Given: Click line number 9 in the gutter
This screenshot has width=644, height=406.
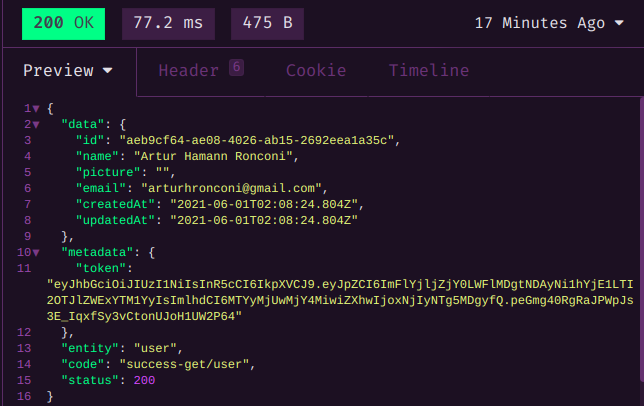Looking at the screenshot, I should [28, 236].
